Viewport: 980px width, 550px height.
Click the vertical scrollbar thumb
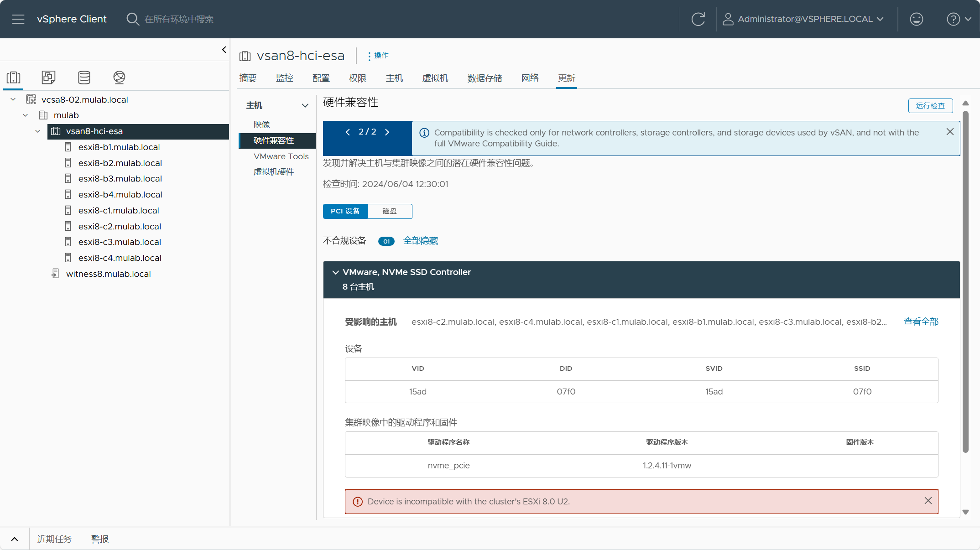(x=965, y=281)
